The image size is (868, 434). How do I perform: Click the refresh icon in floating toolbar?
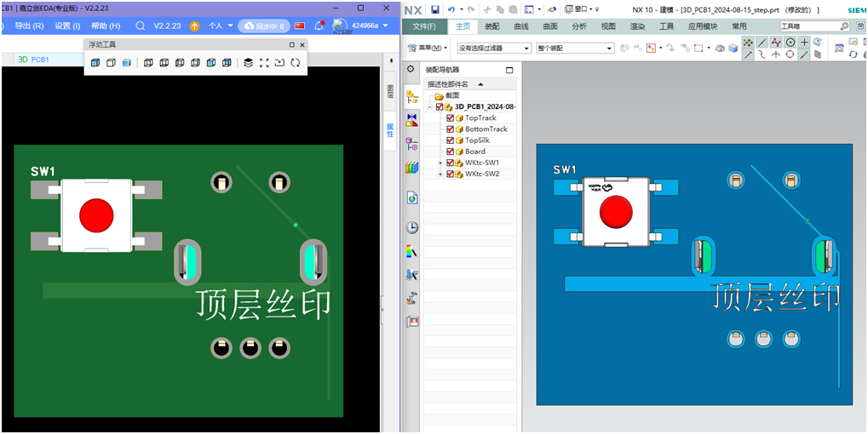tap(296, 62)
